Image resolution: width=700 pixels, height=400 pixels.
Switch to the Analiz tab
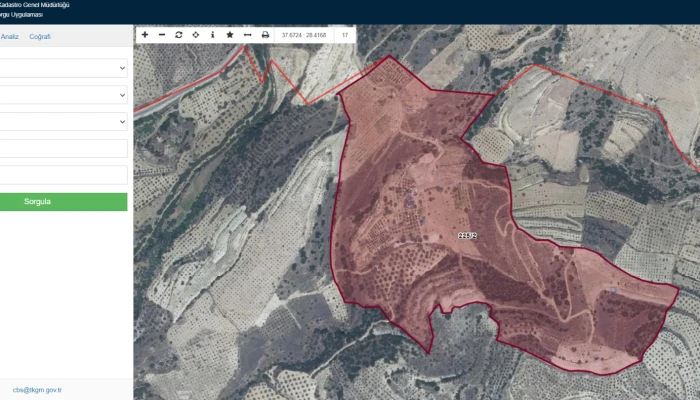coord(10,36)
